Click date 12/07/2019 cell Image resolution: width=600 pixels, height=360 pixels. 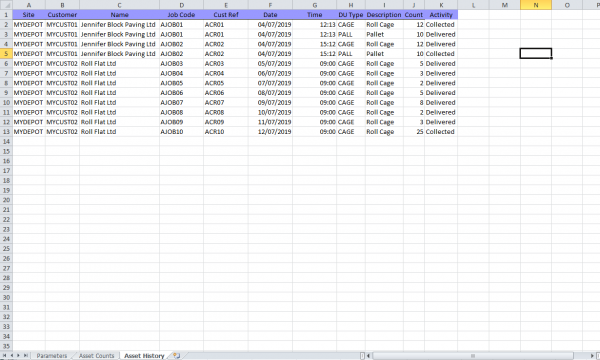pos(270,132)
